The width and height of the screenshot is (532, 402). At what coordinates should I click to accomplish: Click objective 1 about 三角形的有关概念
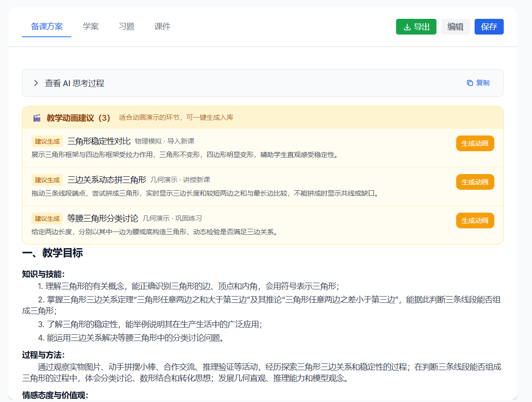tap(189, 286)
